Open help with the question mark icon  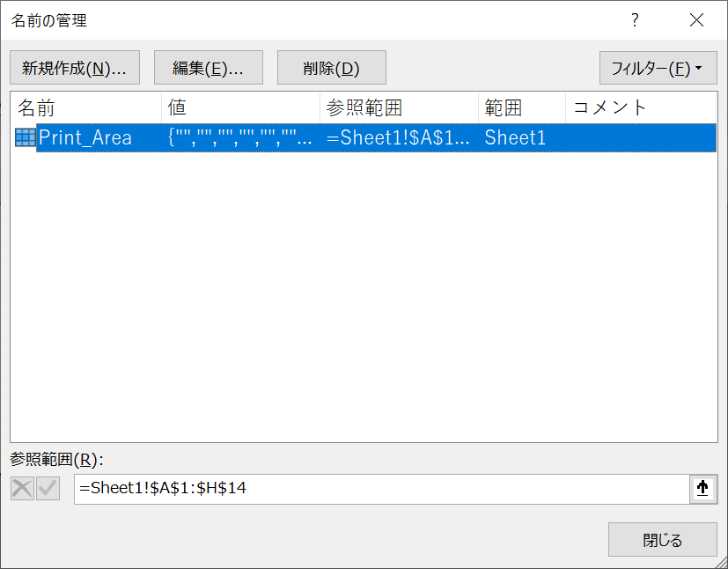(x=635, y=20)
